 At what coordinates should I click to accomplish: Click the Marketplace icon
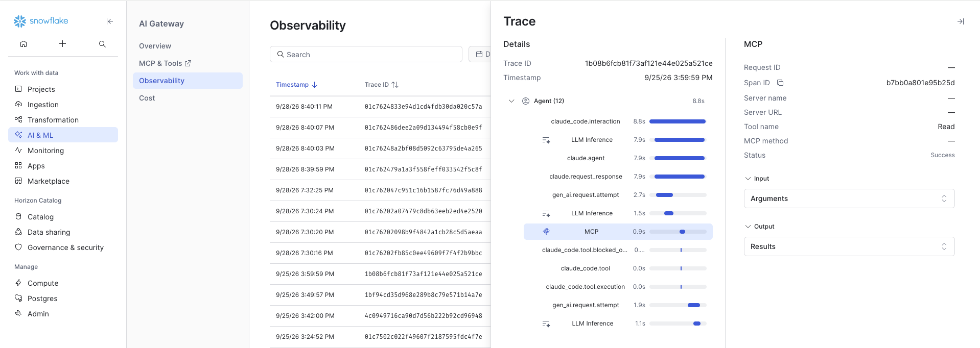[x=18, y=181]
